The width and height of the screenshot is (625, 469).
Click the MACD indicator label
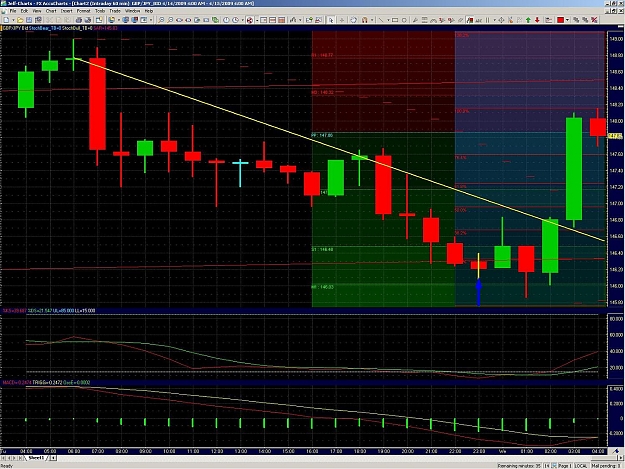point(17,383)
